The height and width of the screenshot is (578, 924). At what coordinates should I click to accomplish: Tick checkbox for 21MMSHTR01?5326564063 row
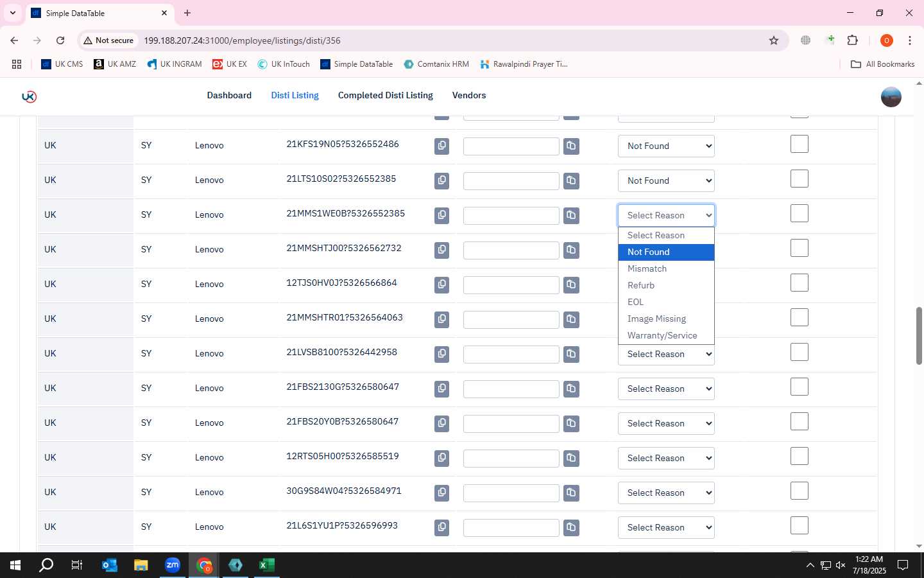pyautogui.click(x=800, y=317)
